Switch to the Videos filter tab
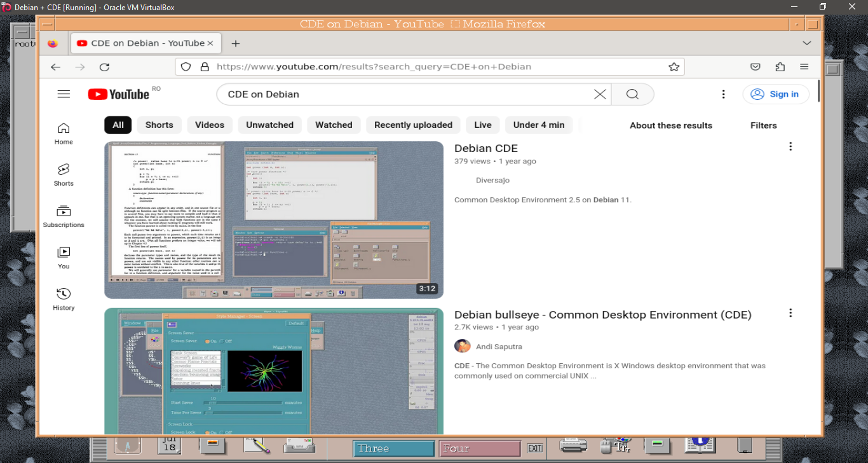 click(209, 125)
